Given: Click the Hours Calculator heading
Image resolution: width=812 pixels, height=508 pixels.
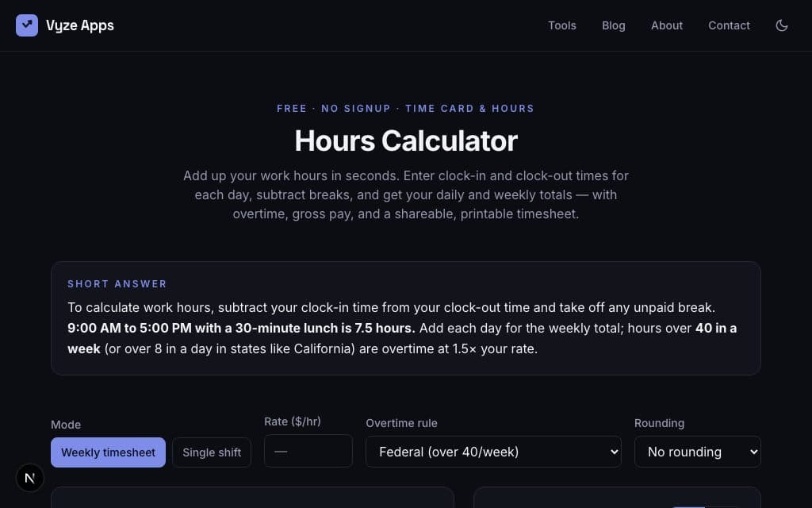Looking at the screenshot, I should [x=406, y=140].
